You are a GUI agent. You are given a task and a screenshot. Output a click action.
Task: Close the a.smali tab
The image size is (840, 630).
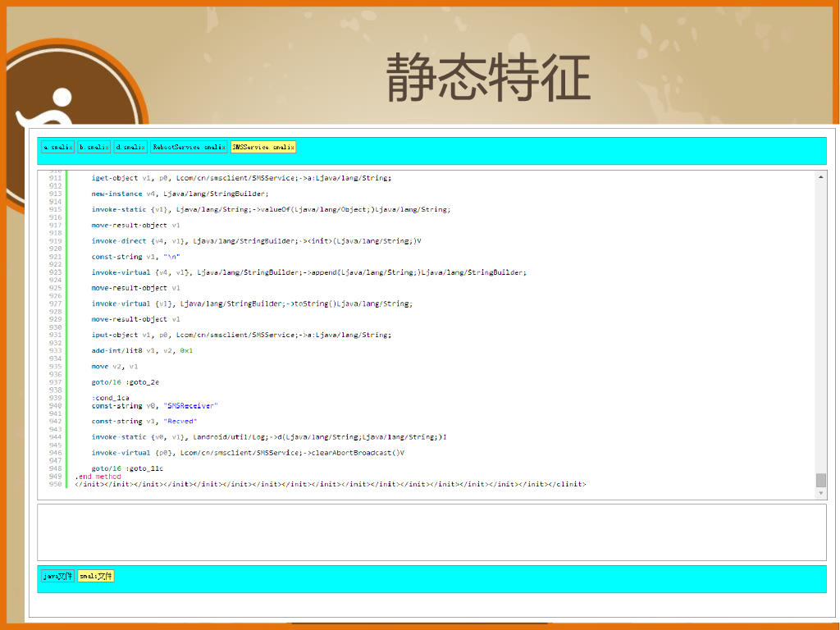[x=71, y=147]
